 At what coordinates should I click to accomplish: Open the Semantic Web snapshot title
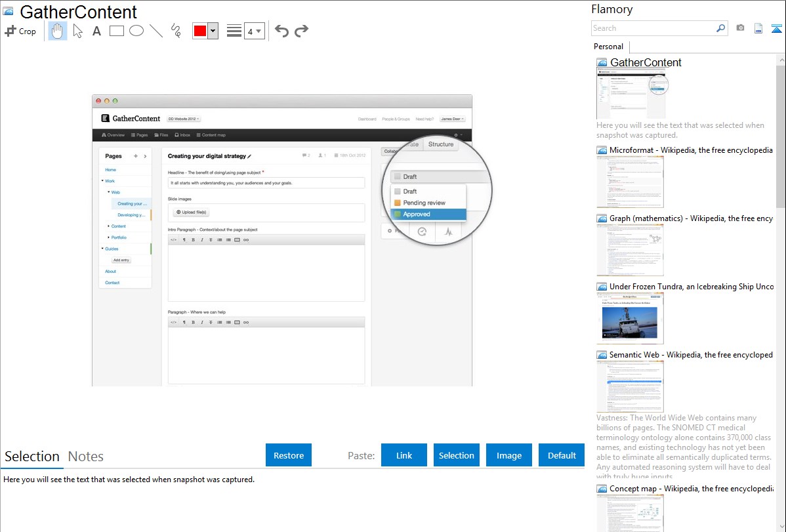pyautogui.click(x=691, y=354)
